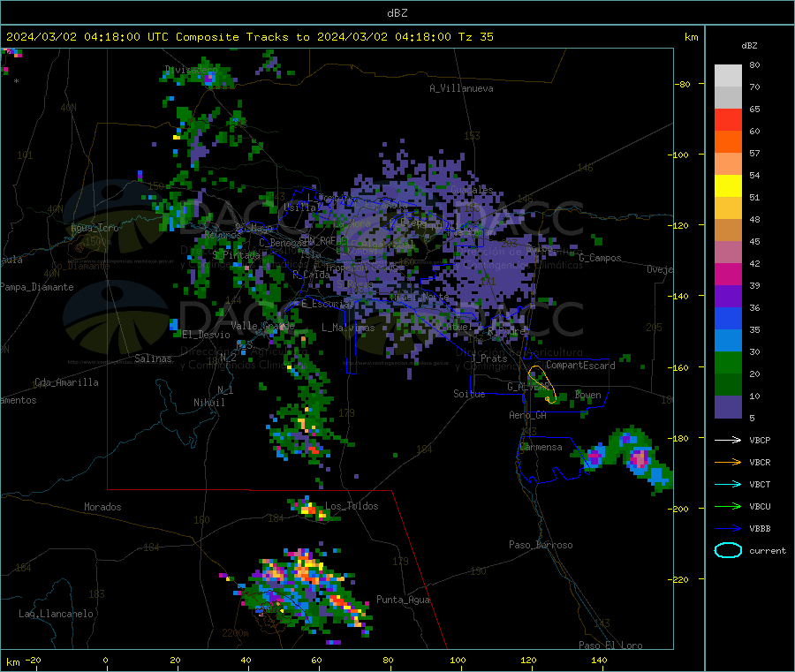This screenshot has height=672, width=795.
Task: Click the 'Salinas' map label
Action: [153, 359]
